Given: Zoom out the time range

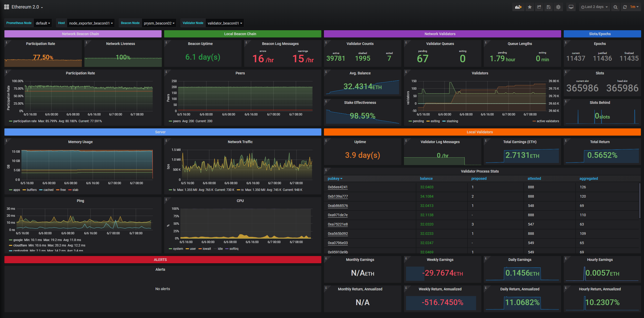Looking at the screenshot, I should [616, 7].
